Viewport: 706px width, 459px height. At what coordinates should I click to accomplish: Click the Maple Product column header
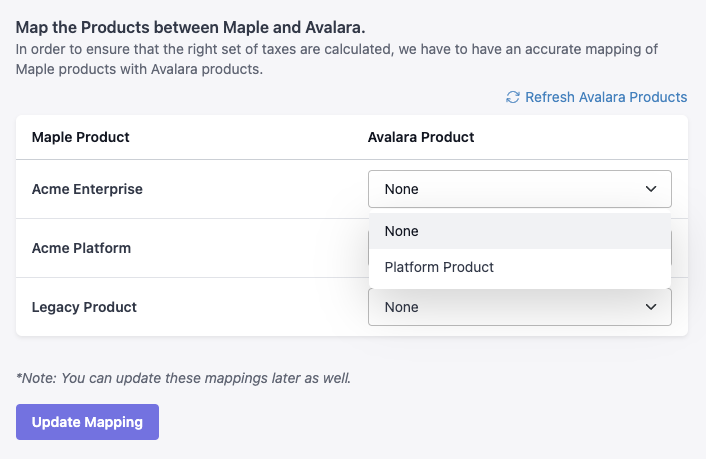click(x=81, y=137)
